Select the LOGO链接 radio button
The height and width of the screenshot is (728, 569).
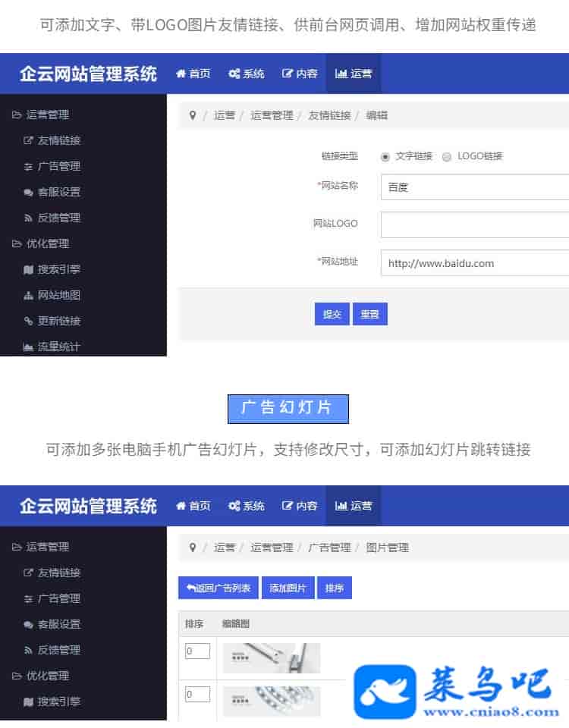tap(447, 157)
